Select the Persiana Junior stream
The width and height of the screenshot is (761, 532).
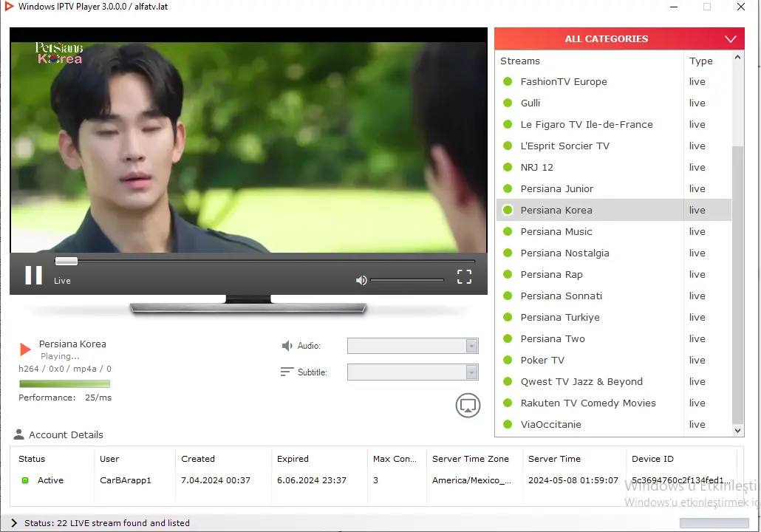[613, 188]
